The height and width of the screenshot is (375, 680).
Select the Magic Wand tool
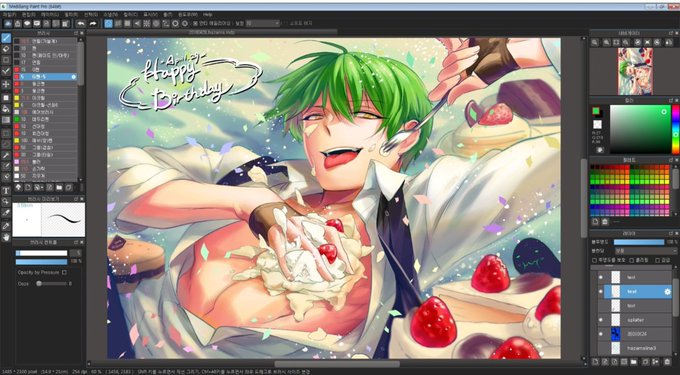coord(6,155)
